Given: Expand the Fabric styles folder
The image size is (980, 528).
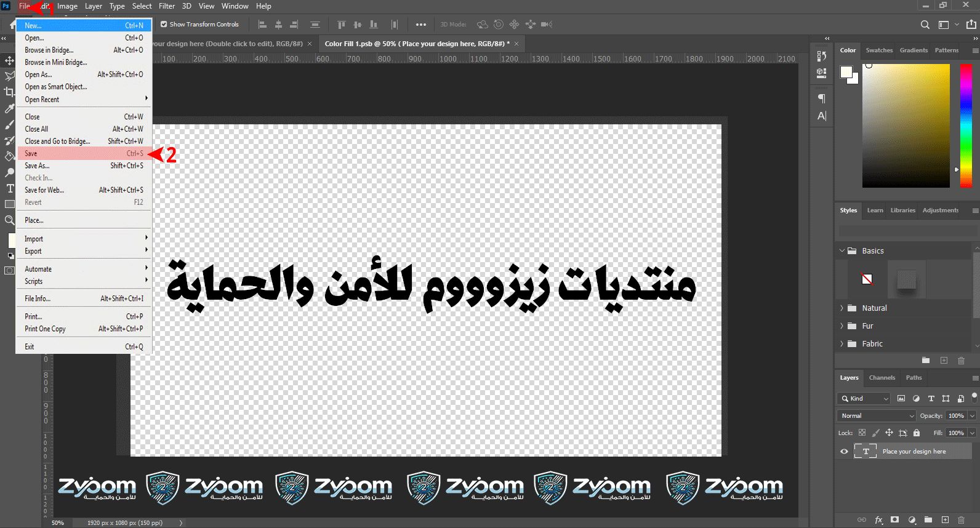Looking at the screenshot, I should pyautogui.click(x=841, y=344).
